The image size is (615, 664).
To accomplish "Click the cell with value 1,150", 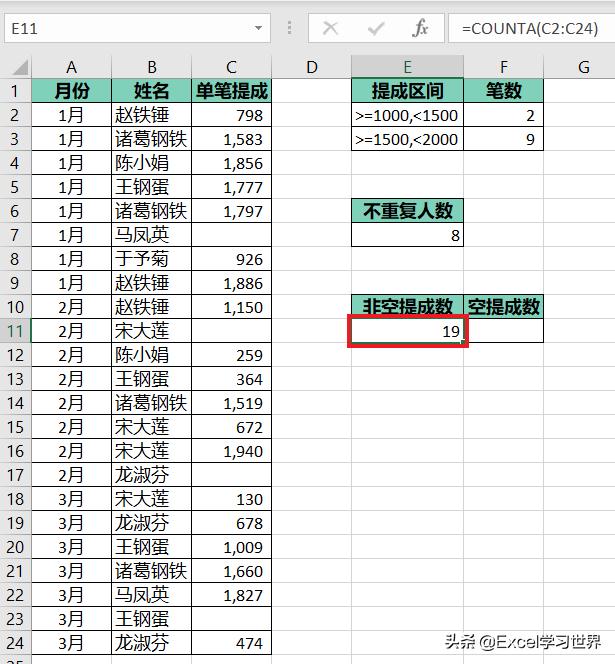I will (x=231, y=307).
